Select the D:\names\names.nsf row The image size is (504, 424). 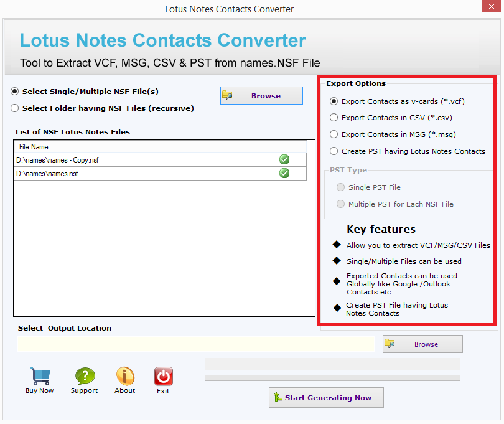160,174
